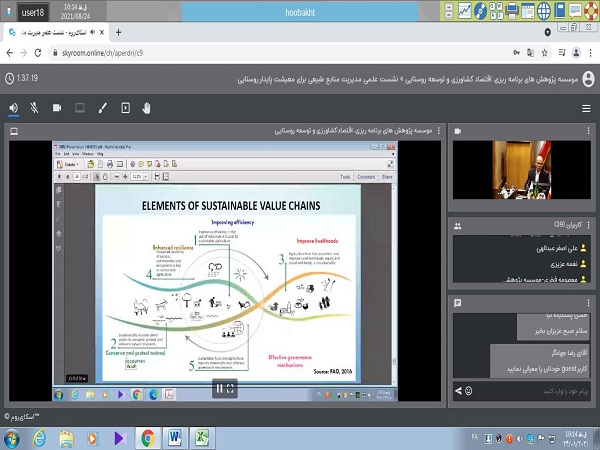Open the media file share icon
This screenshot has width=600, height=450.
point(125,107)
